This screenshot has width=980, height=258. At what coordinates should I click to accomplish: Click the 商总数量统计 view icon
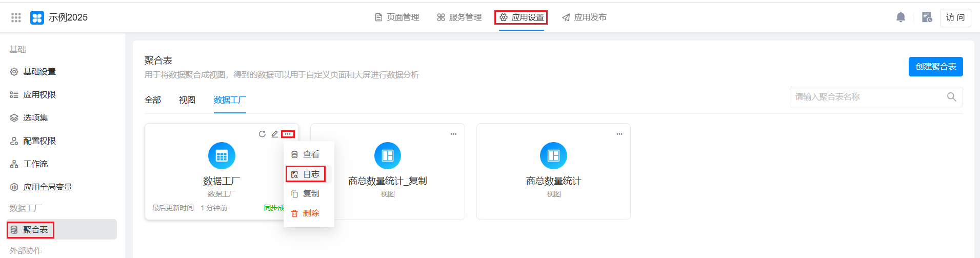click(553, 155)
